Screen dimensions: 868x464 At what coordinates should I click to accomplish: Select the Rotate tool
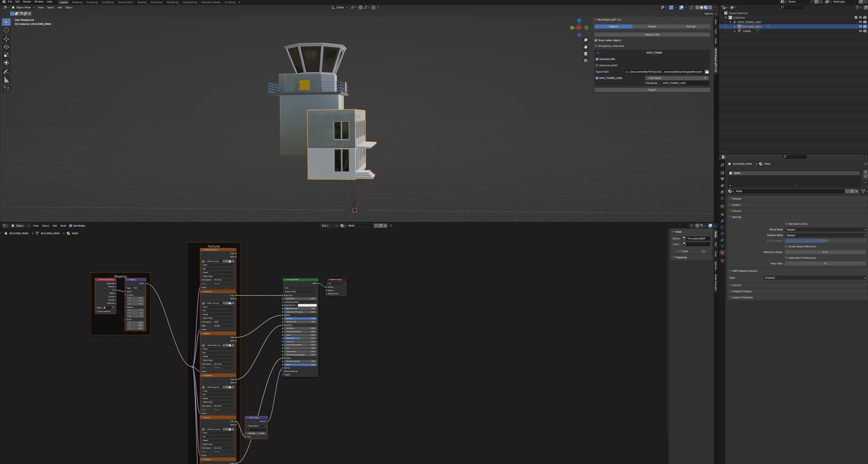click(6, 47)
